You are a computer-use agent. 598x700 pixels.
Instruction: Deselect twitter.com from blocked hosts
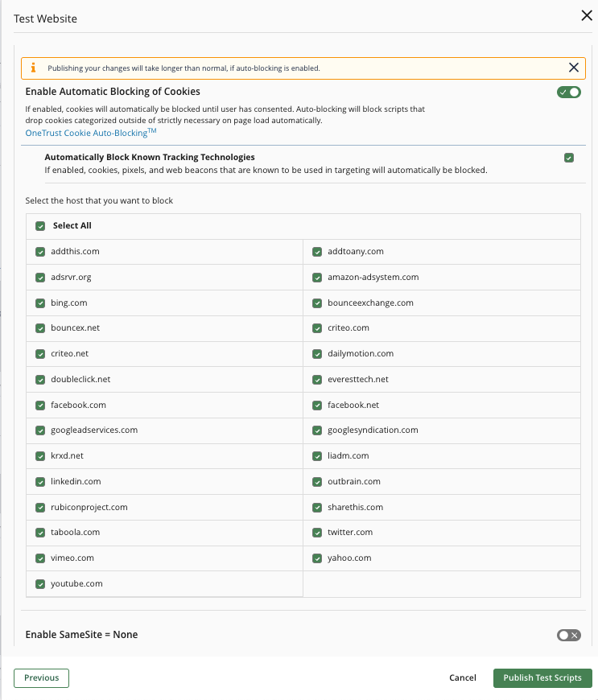coord(317,533)
